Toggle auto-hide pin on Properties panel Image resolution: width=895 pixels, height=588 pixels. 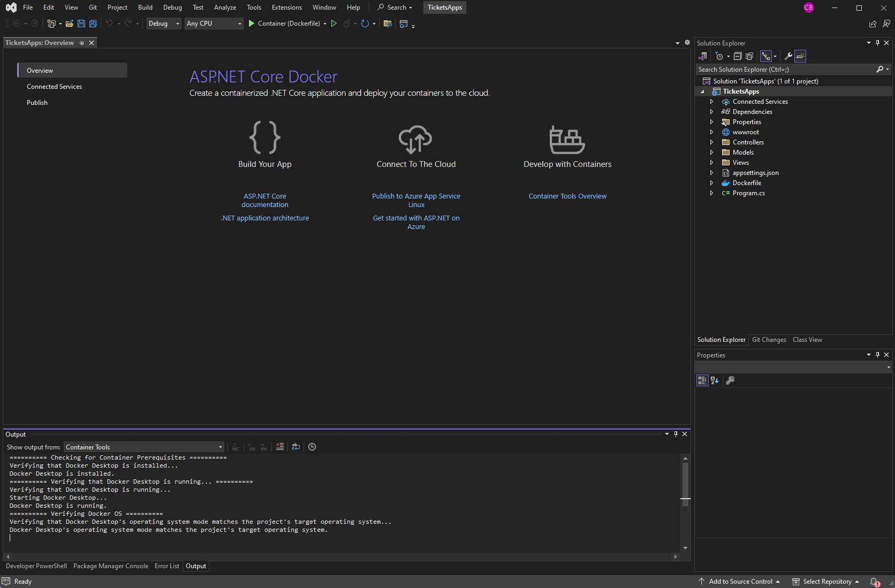click(877, 355)
